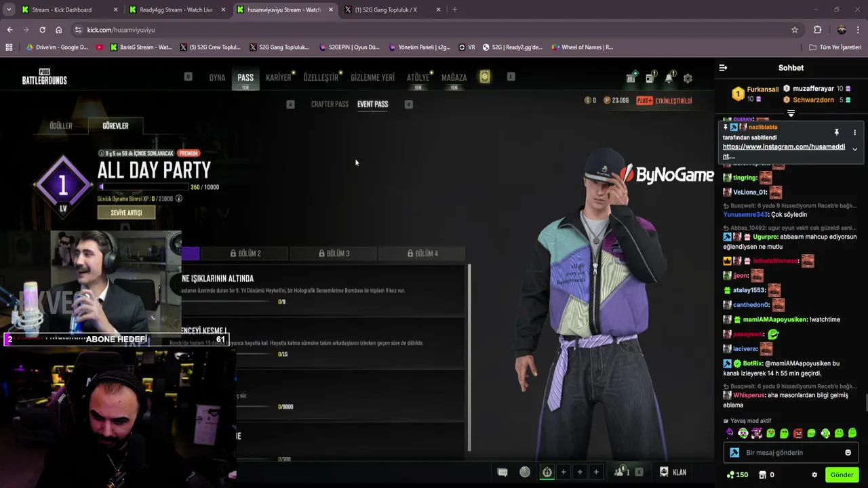
Task: Open the tab search dropdown arrow
Action: click(x=9, y=9)
